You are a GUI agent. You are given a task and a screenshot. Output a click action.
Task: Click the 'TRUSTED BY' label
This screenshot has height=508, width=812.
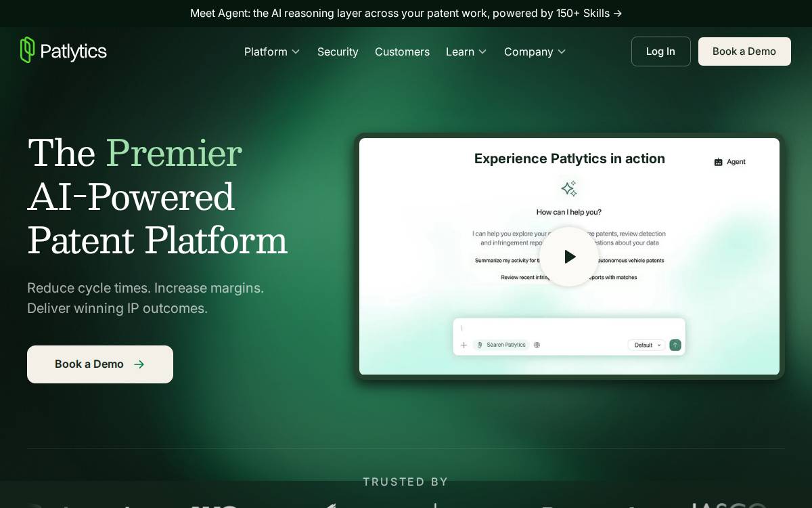pos(405,482)
